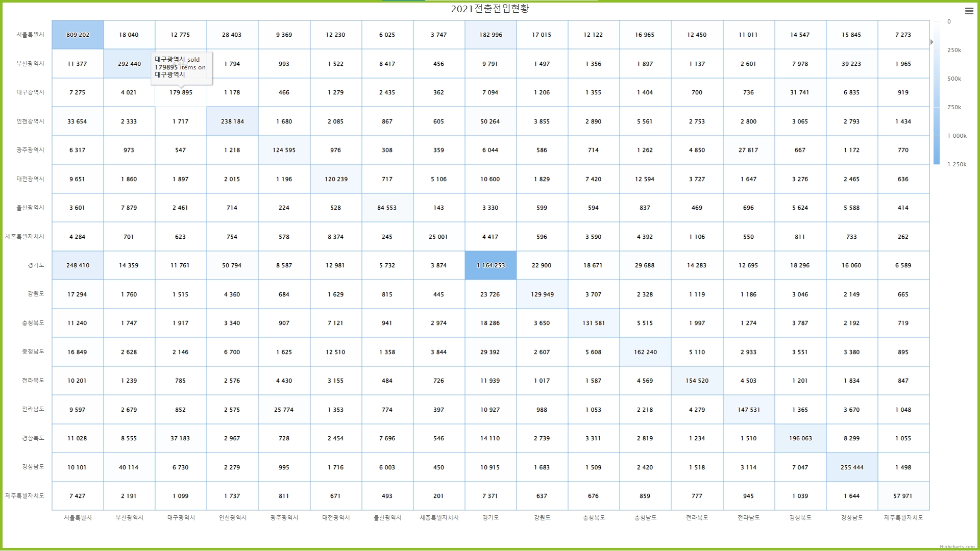Click the 서울특별시 row label on the y-axis
The width and height of the screenshot is (980, 551).
pos(30,35)
